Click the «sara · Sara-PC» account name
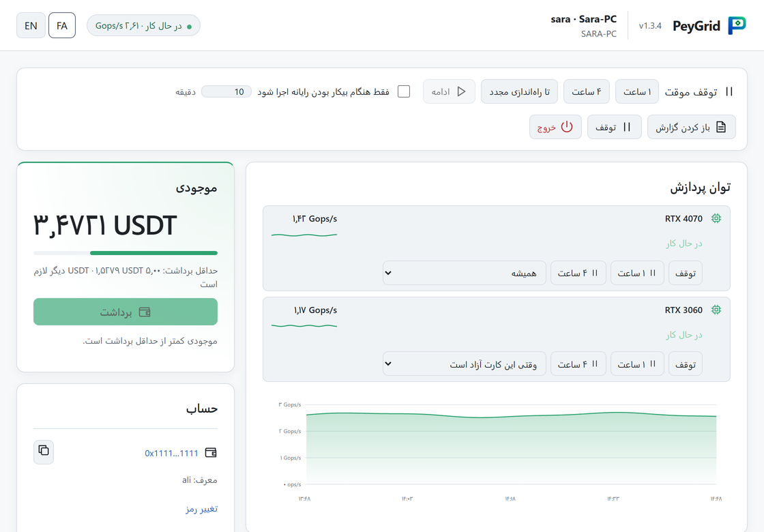764x532 pixels. point(584,19)
